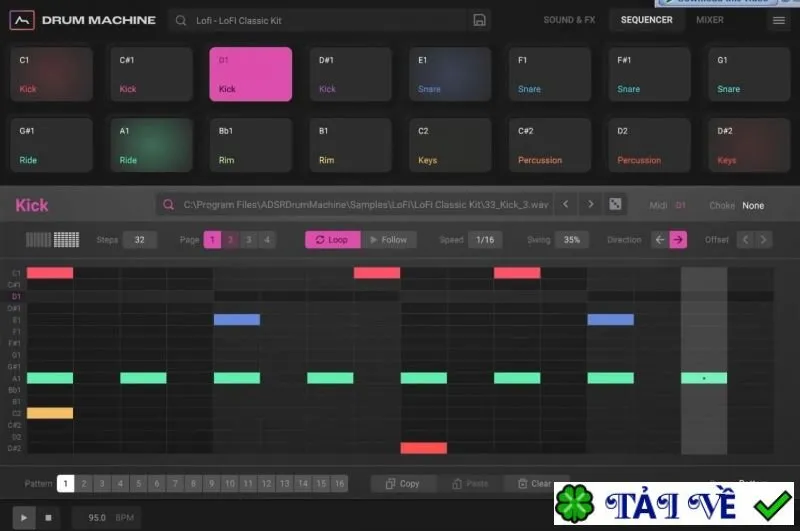Open the Sound & FX tab
The image size is (800, 531).
(569, 20)
